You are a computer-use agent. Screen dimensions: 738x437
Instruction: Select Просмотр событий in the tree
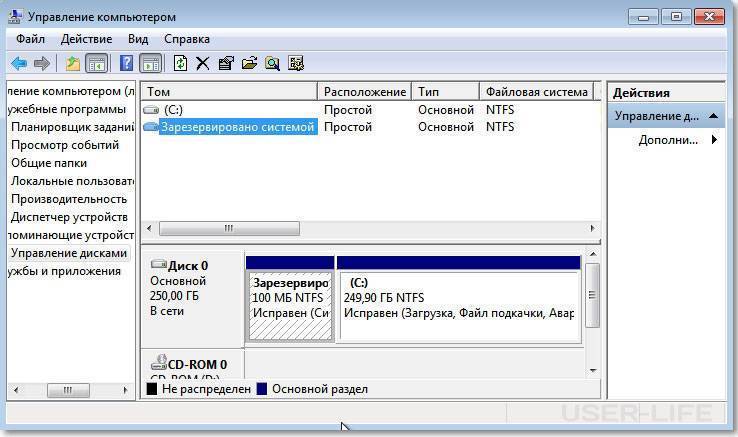tap(65, 145)
